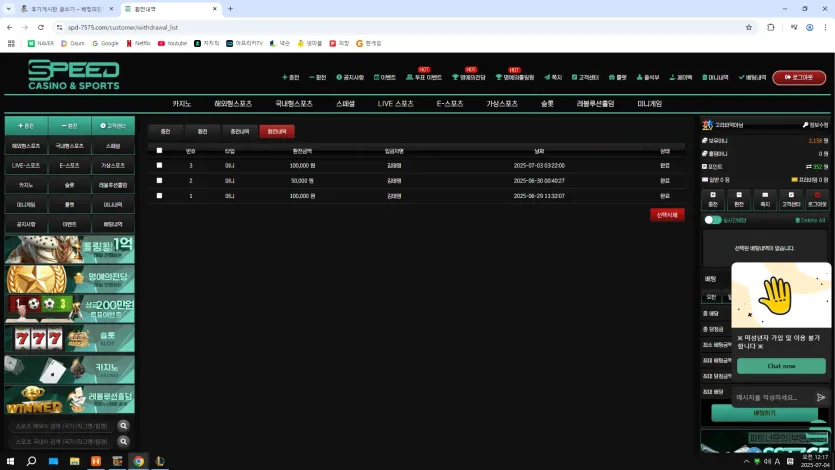Screen dimensions: 835x470
Task: Click Delete All trash icon in bet slip
Action: (x=809, y=220)
